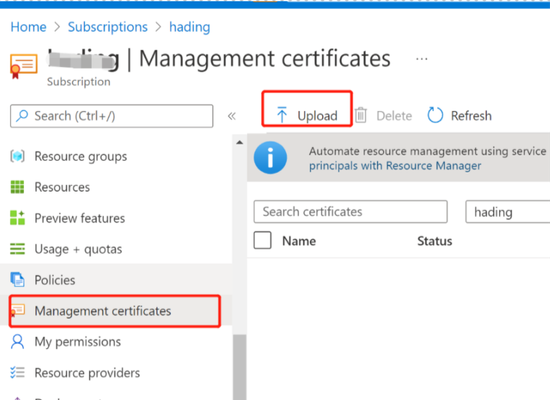Open the hading subscription filter dropdown
The height and width of the screenshot is (400, 550).
[508, 212]
